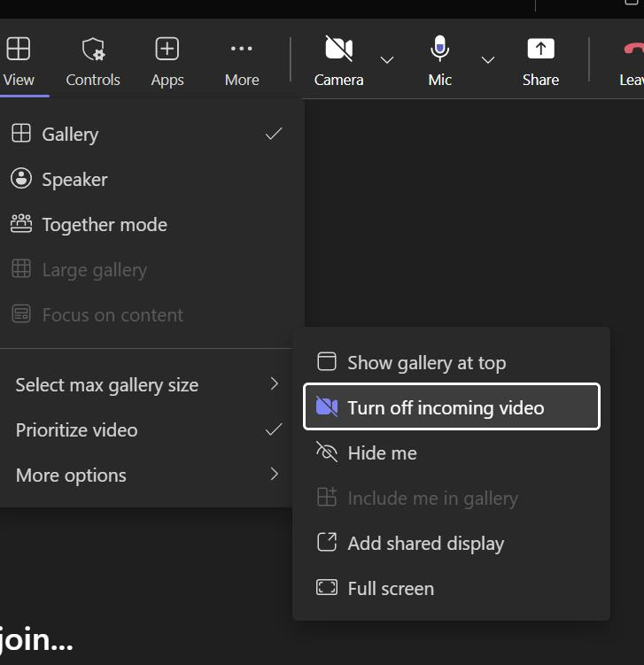Screen dimensions: 644x665
Task: Click the More label text
Action: pos(242,80)
